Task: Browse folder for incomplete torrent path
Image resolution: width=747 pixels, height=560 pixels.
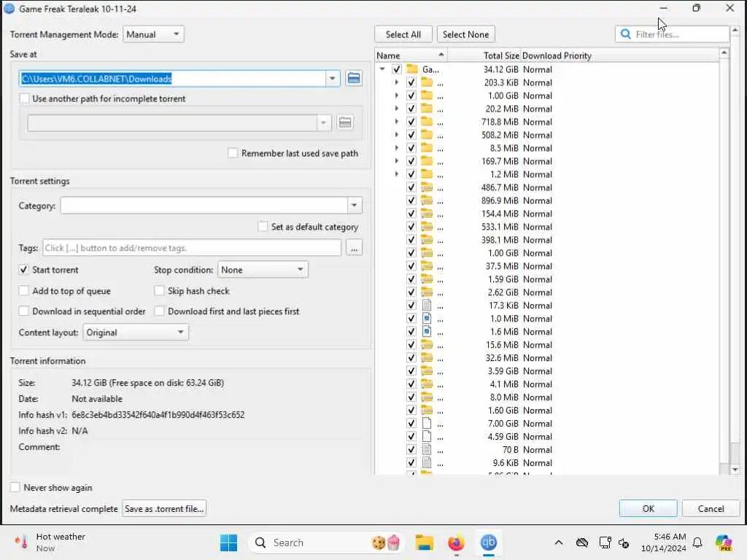Action: [345, 122]
